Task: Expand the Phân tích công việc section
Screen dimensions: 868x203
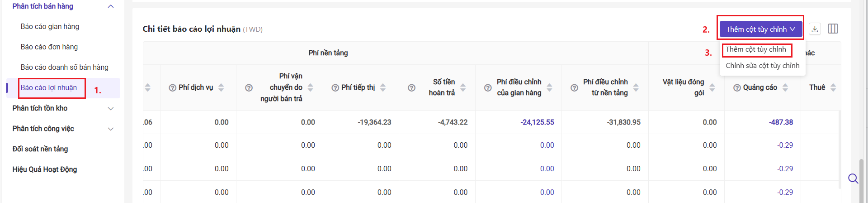Action: pos(111,129)
